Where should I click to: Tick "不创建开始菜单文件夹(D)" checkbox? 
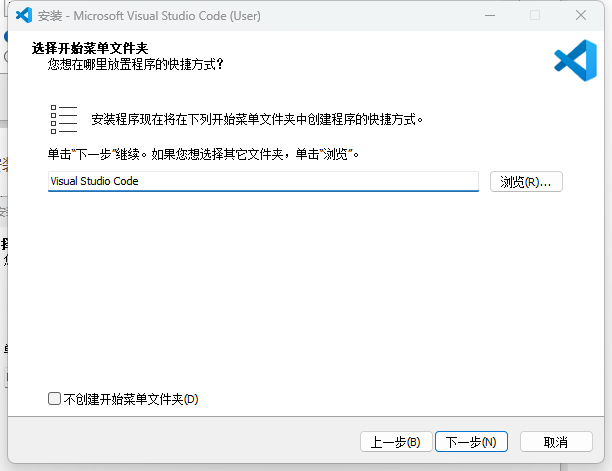click(54, 399)
